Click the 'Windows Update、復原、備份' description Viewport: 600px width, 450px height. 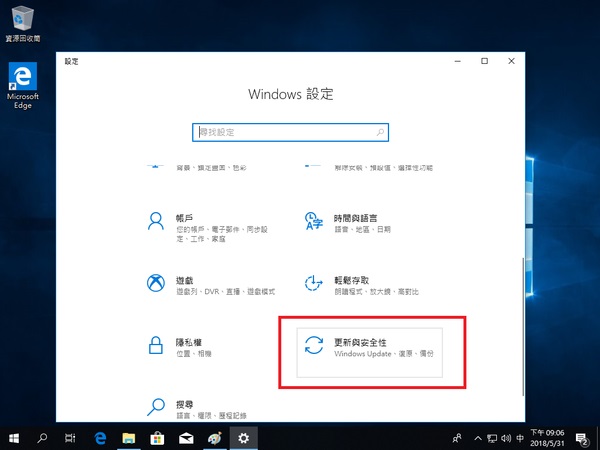(x=384, y=354)
